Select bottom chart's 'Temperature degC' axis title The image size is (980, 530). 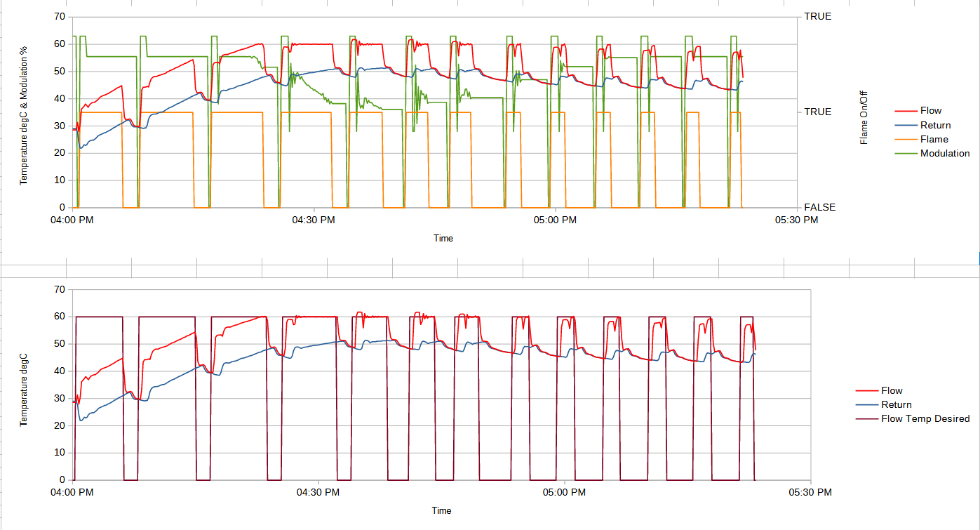(x=24, y=385)
